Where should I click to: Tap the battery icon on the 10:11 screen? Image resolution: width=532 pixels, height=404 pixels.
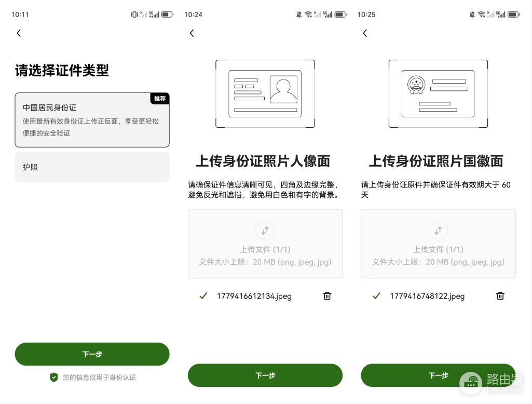pyautogui.click(x=167, y=14)
